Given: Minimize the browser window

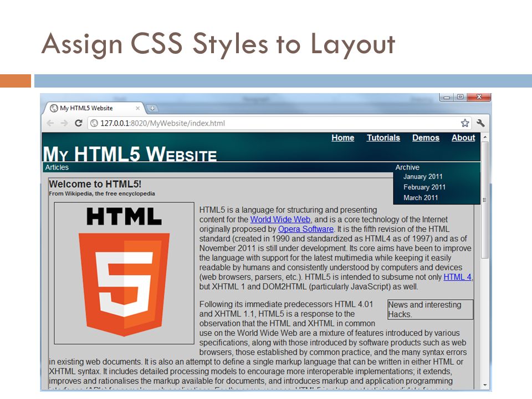Looking at the screenshot, I should (x=447, y=97).
